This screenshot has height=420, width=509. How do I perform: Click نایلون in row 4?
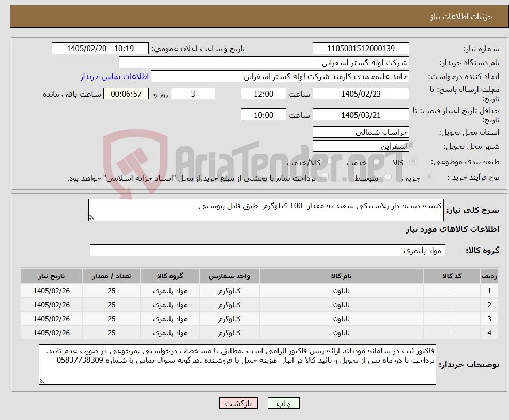coord(341,333)
